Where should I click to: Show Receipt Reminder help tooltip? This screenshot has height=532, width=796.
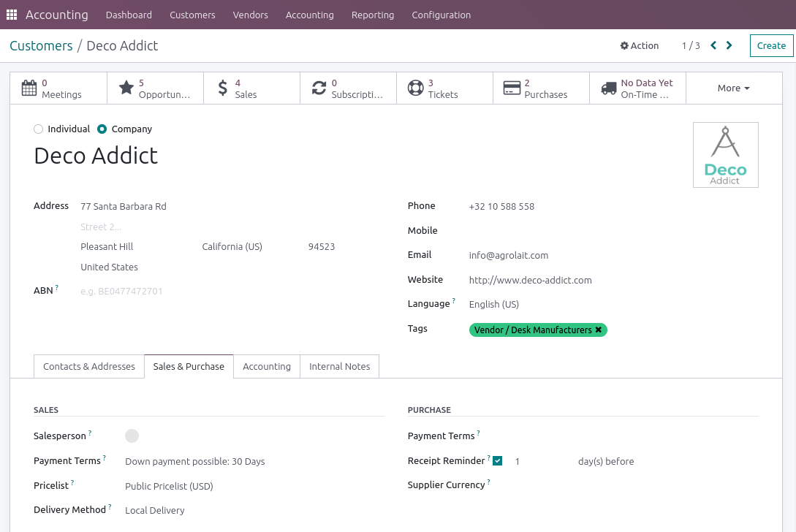(488, 457)
